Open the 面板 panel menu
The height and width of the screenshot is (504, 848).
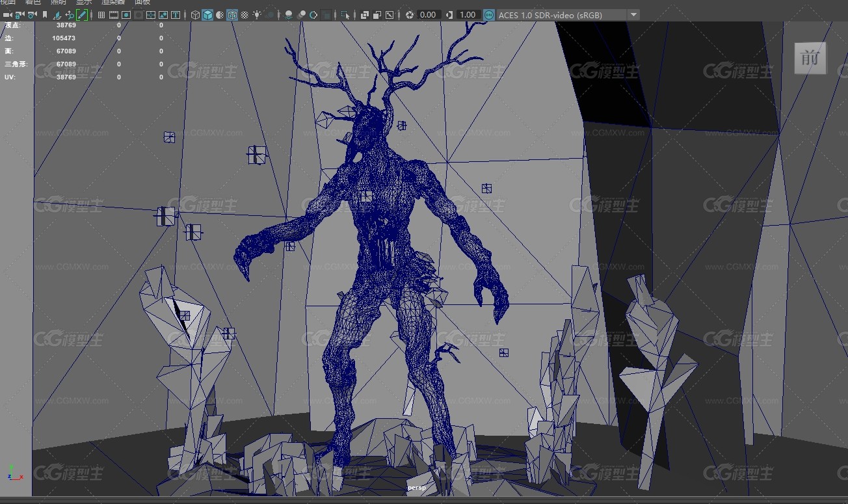[142, 3]
